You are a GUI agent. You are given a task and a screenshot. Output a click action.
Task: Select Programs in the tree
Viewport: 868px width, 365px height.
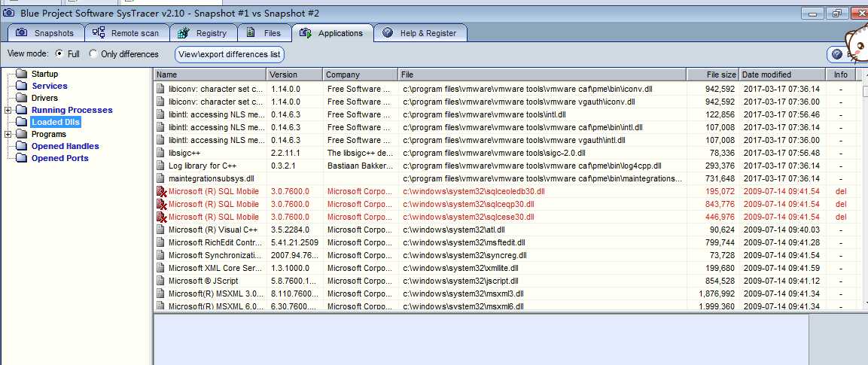click(x=48, y=135)
